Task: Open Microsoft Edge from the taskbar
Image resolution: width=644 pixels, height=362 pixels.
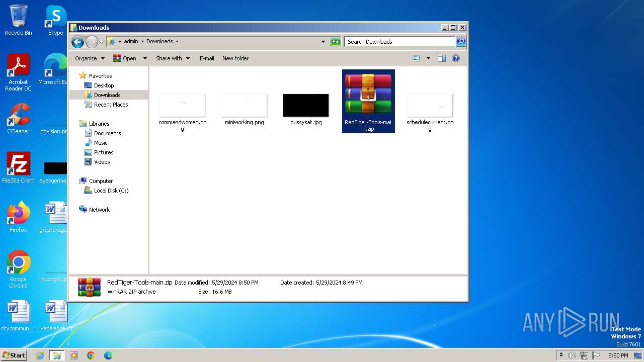Action: pyautogui.click(x=108, y=355)
